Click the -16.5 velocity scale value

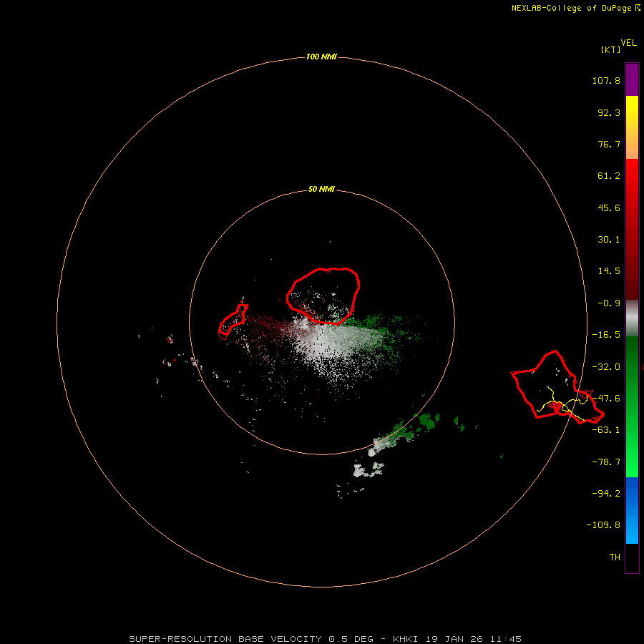point(606,335)
